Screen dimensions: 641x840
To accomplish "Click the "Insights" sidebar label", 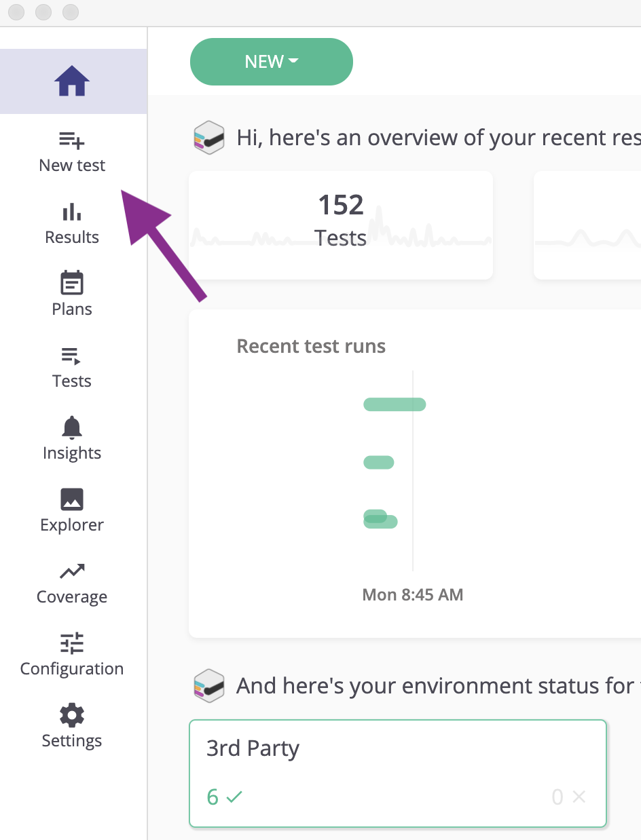I will pyautogui.click(x=72, y=453).
